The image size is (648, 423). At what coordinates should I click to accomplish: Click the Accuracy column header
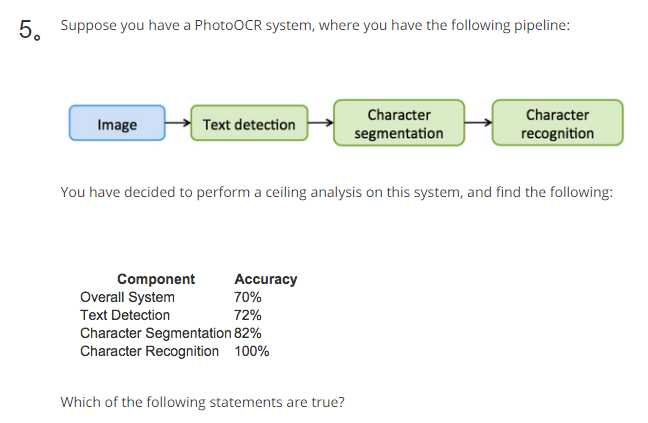point(266,279)
